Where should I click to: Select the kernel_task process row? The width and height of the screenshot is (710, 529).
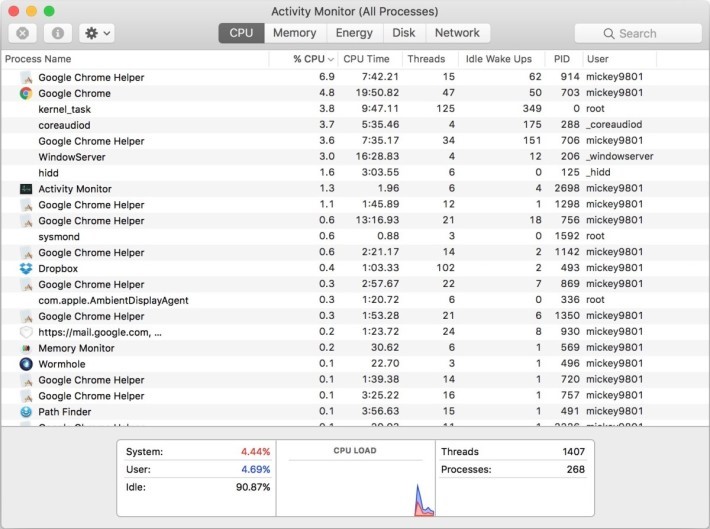(355, 109)
